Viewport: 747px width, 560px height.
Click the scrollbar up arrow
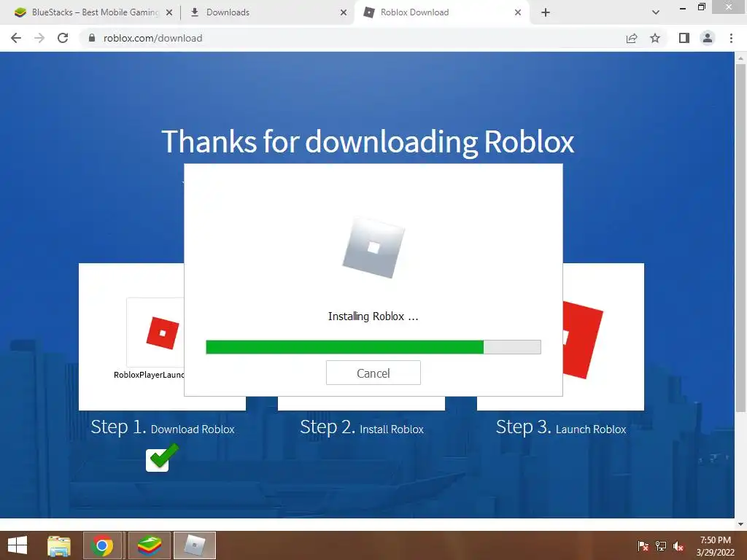coord(740,58)
